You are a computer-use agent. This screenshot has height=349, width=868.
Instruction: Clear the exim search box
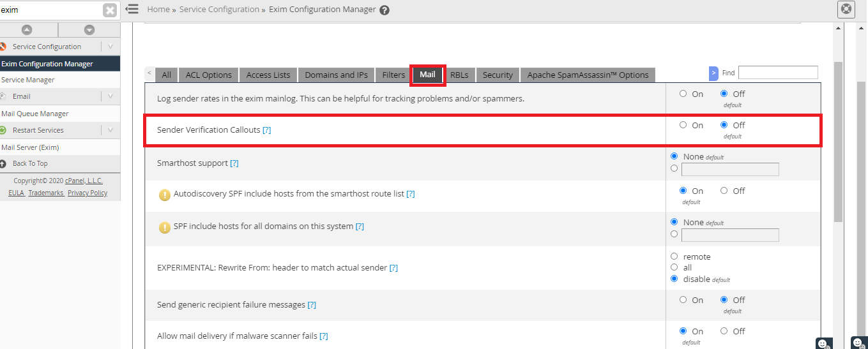110,10
